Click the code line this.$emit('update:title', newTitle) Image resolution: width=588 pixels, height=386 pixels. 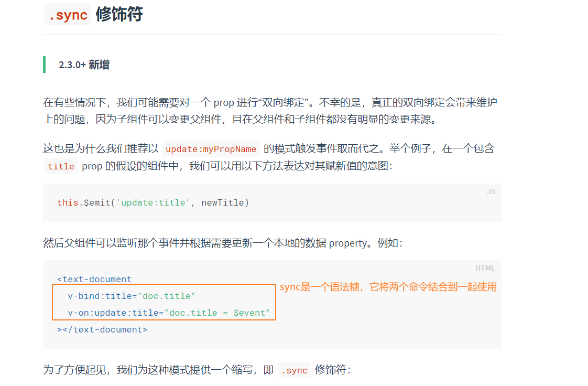coord(153,202)
